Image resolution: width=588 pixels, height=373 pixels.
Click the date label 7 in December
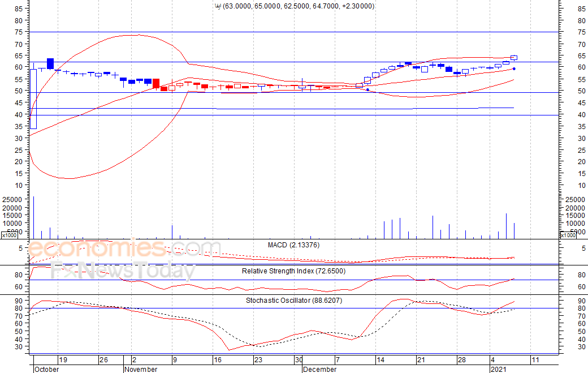(x=338, y=360)
